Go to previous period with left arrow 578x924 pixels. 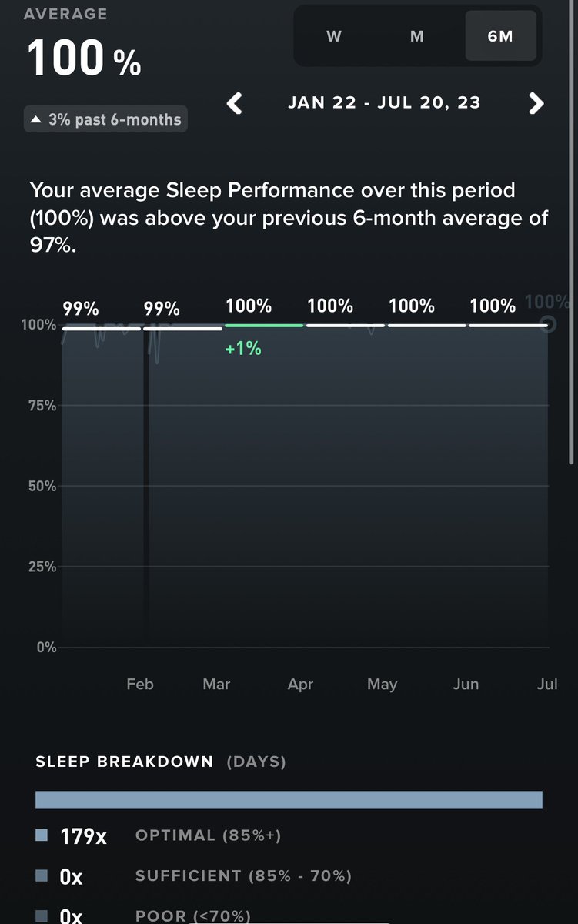pyautogui.click(x=235, y=103)
